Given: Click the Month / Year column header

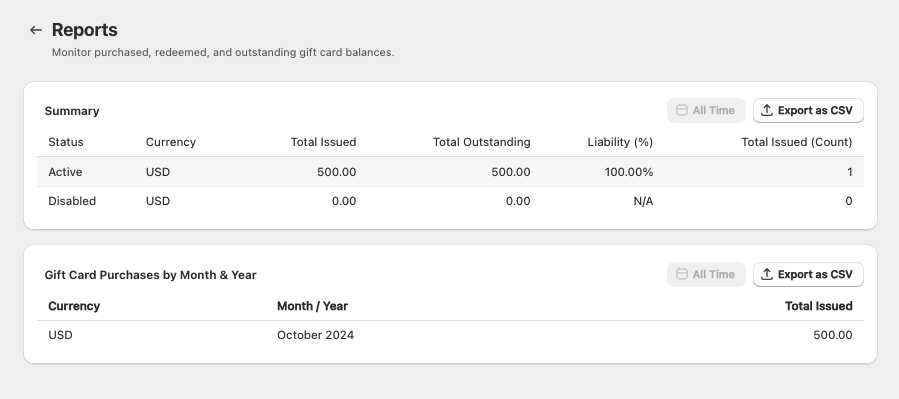Looking at the screenshot, I should click(x=312, y=306).
